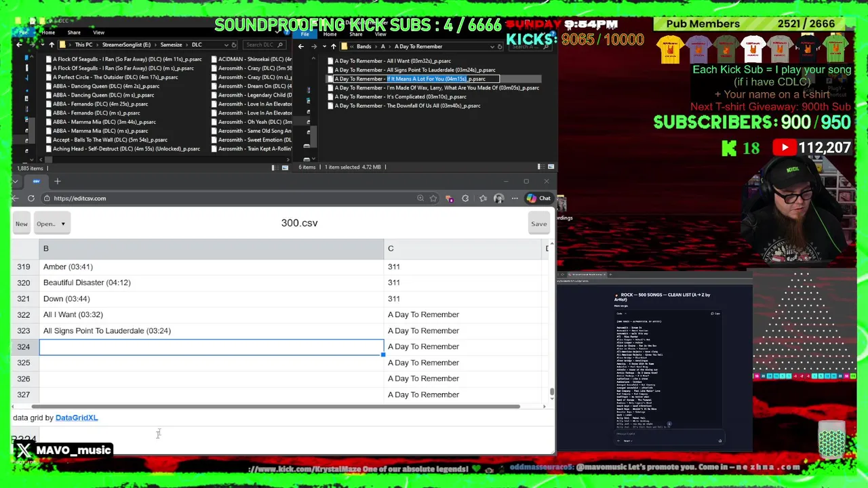Click cell 'All I Want (03:32)'
The image size is (868, 488).
point(212,314)
